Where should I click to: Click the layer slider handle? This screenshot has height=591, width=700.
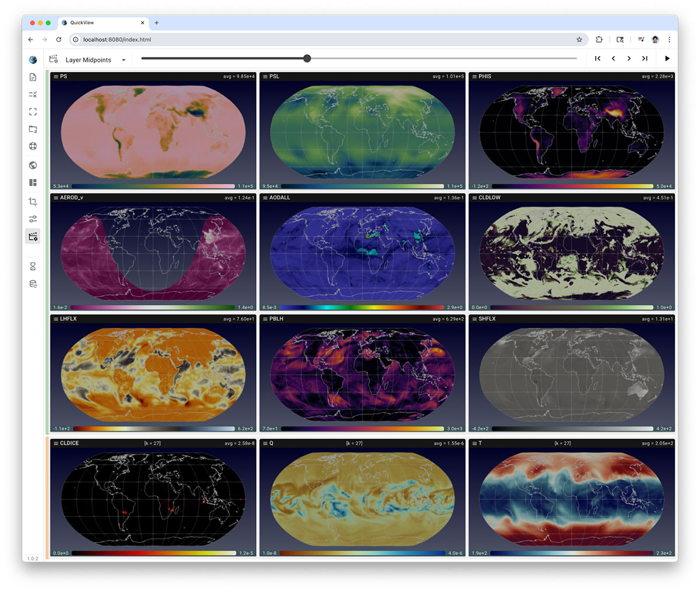307,58
